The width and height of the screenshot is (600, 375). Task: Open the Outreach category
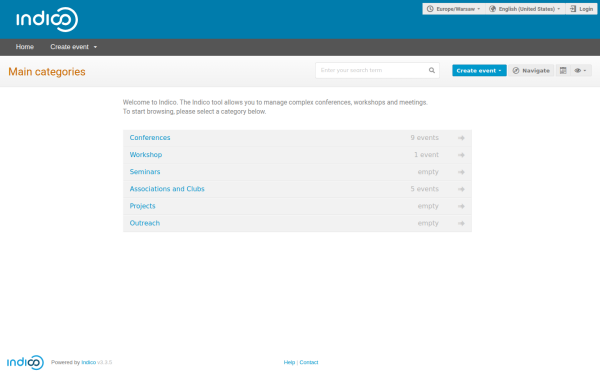(x=145, y=223)
